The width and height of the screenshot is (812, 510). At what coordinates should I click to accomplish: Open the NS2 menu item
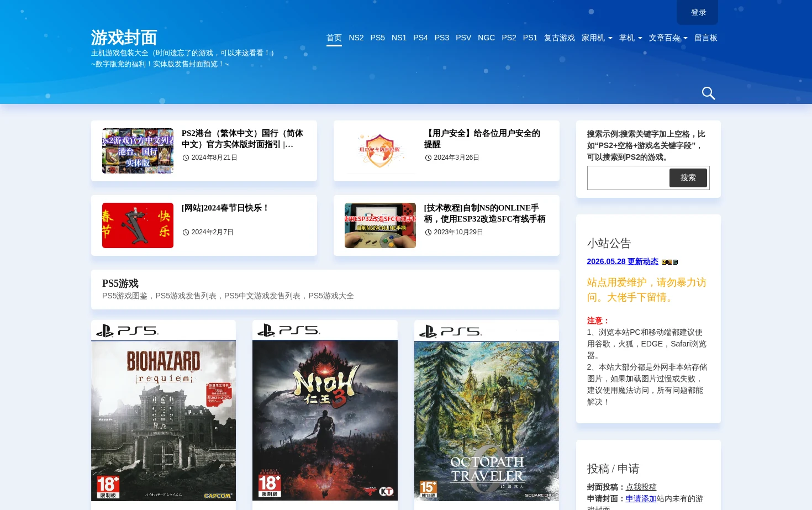[356, 38]
